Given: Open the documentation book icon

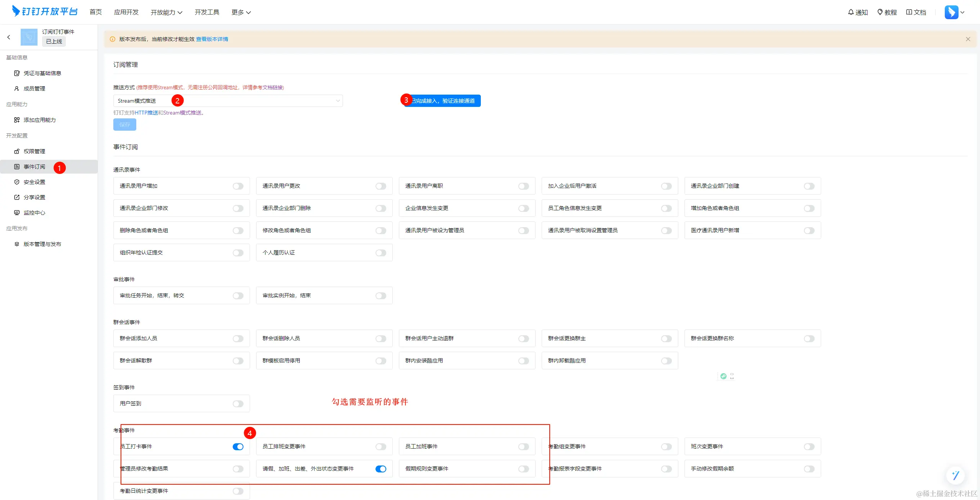Looking at the screenshot, I should [x=909, y=12].
